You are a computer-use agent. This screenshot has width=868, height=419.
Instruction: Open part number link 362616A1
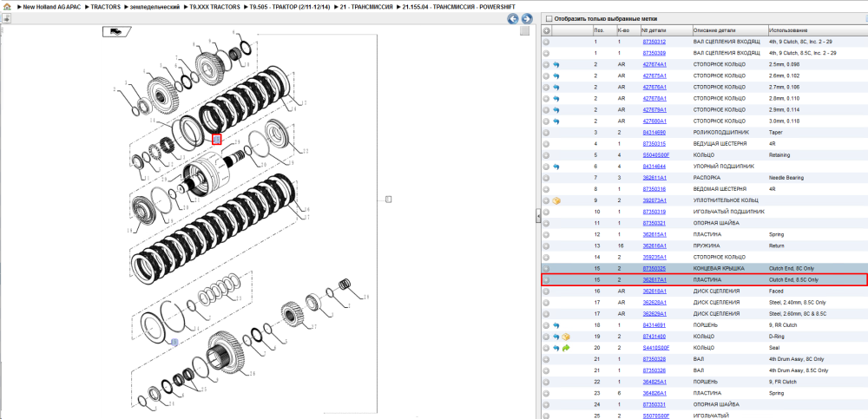[x=654, y=246]
